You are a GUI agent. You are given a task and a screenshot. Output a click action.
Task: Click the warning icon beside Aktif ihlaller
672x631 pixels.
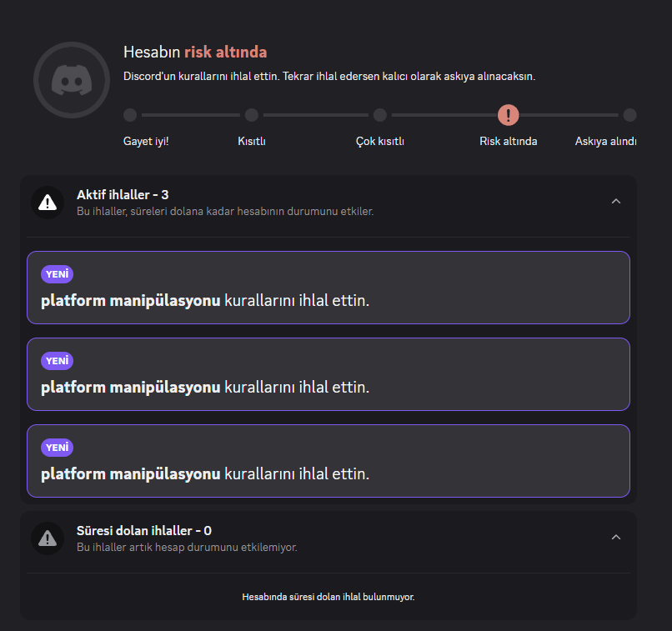pos(48,203)
